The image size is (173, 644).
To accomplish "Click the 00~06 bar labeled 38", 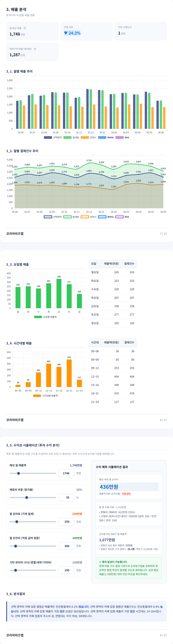I will (x=18, y=386).
